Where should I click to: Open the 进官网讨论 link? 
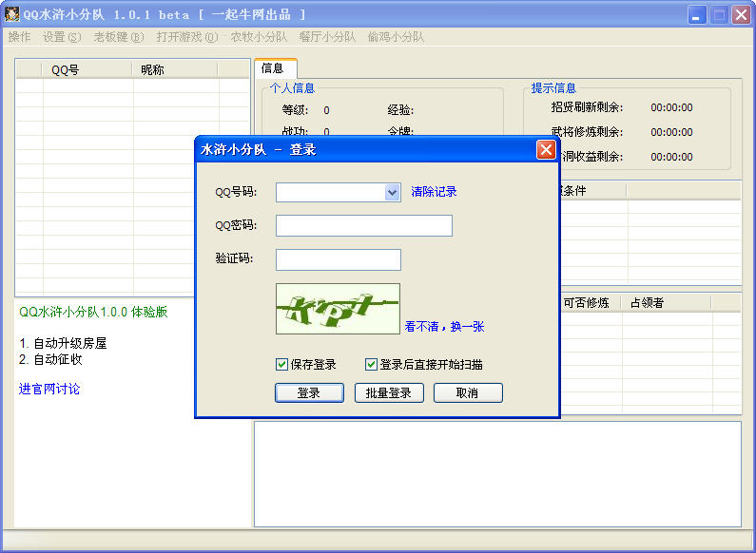pyautogui.click(x=49, y=389)
